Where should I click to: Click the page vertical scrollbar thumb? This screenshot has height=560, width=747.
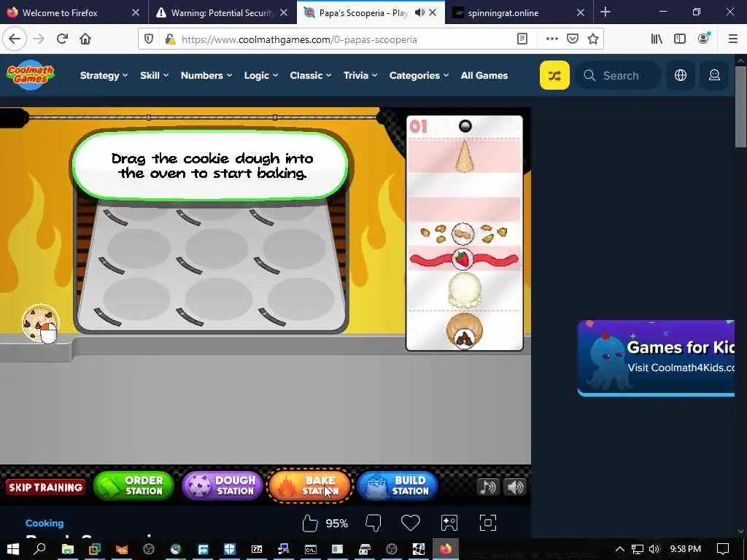pyautogui.click(x=740, y=107)
